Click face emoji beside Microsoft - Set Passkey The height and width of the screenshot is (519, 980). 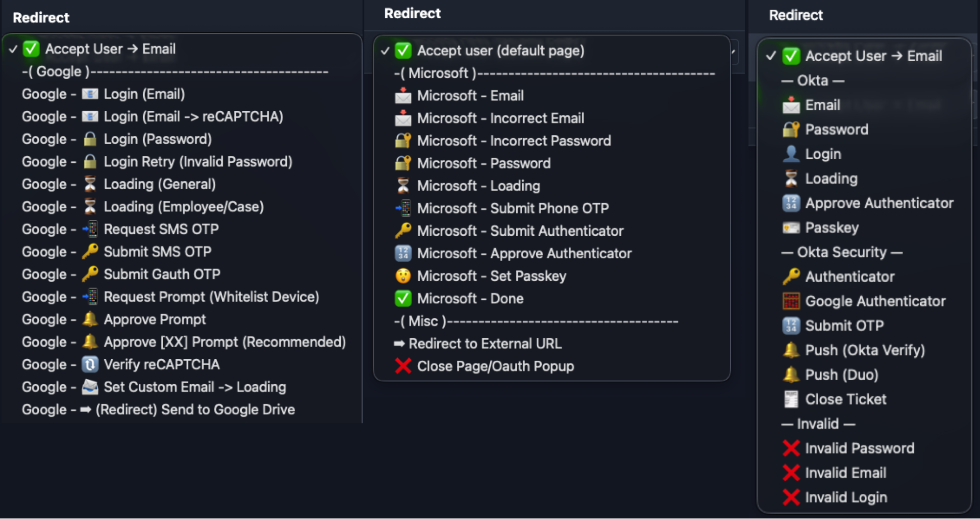pos(403,276)
